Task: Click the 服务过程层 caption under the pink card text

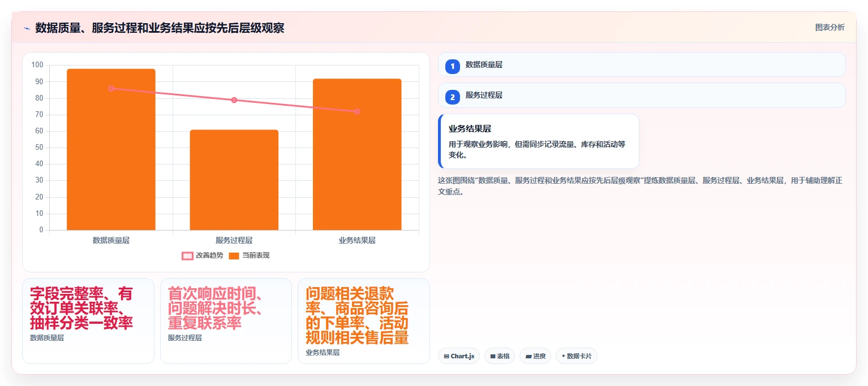Action: coord(185,338)
